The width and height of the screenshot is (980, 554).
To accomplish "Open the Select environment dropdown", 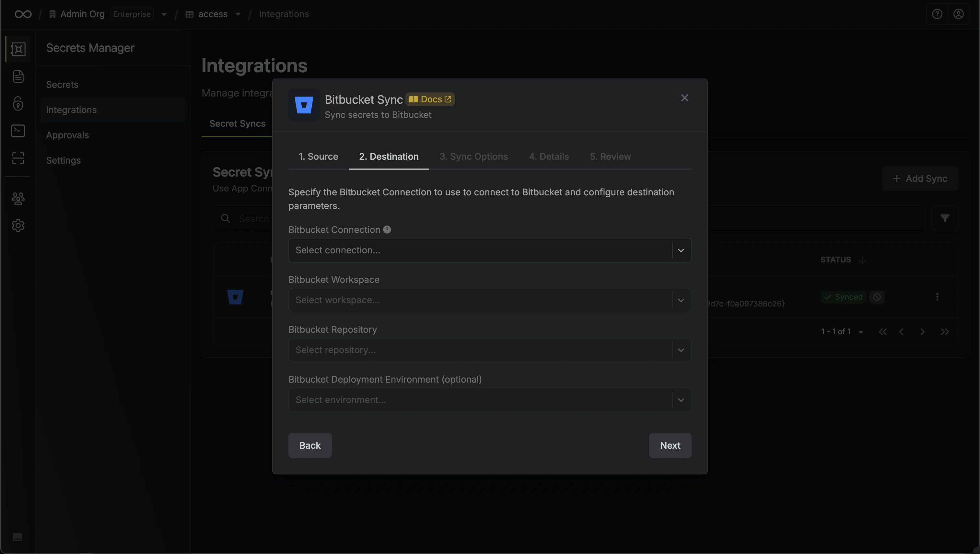I will (x=489, y=400).
